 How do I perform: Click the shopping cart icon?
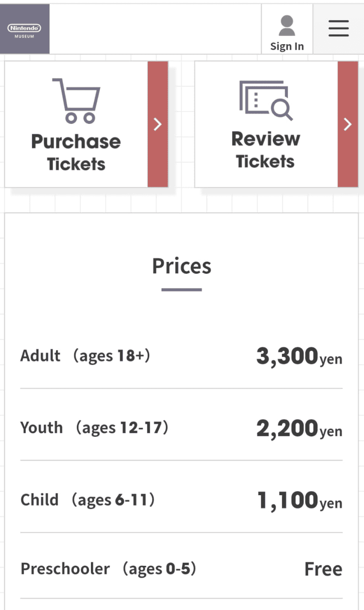click(76, 101)
